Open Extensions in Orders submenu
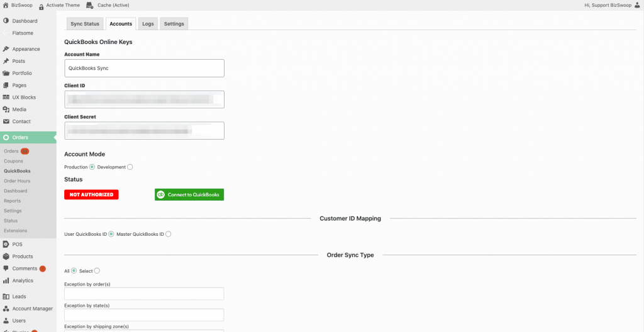Viewport: 644px width, 332px height. (16, 231)
